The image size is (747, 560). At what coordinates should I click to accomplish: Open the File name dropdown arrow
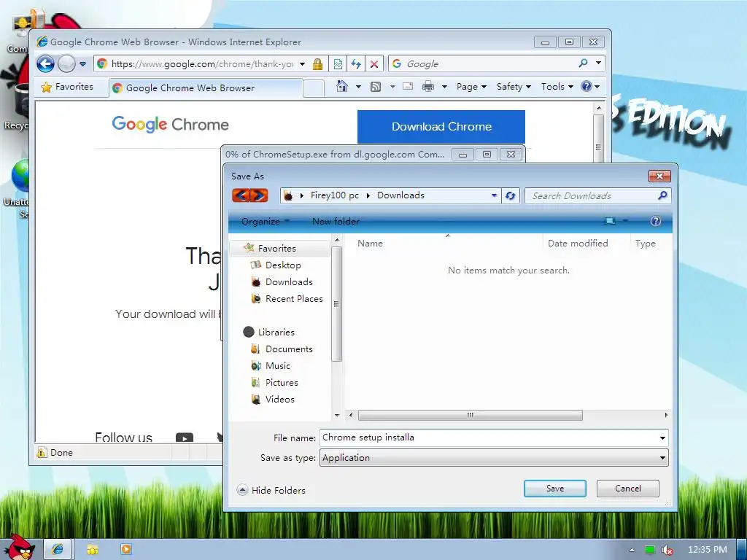[x=662, y=438]
